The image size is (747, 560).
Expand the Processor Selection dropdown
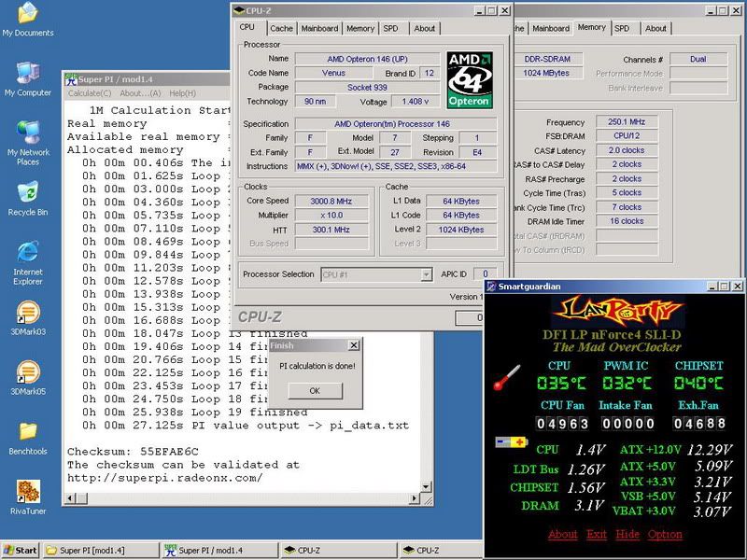426,275
